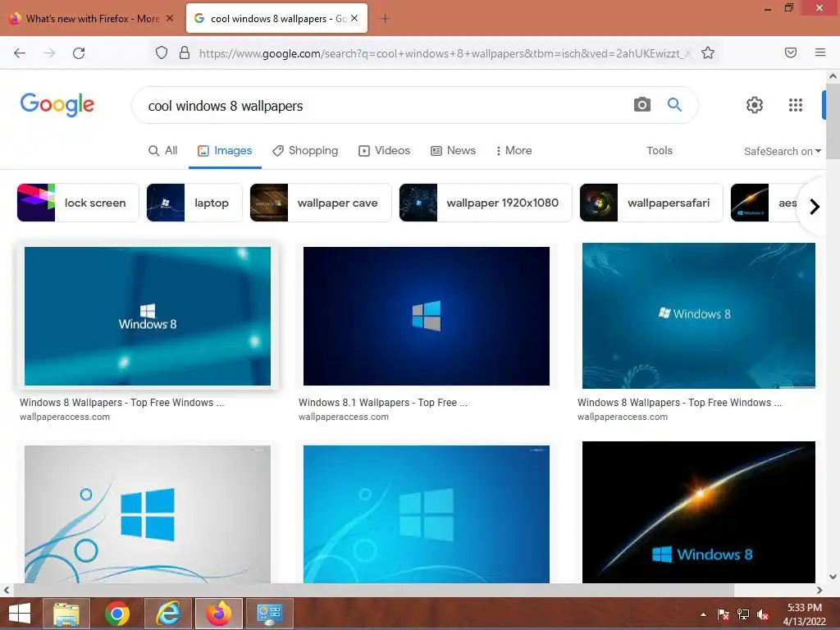
Task: Open dark blue Windows 8.1 logo thumbnail
Action: 427,316
